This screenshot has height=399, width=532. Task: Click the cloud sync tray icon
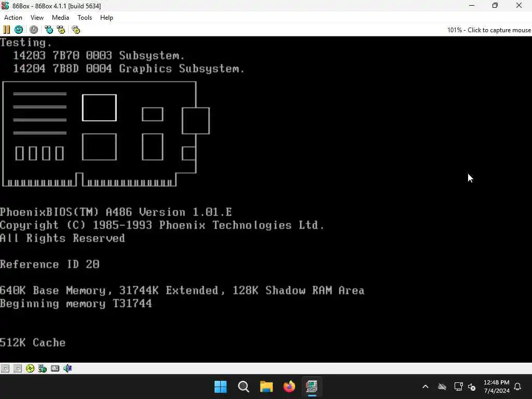[442, 387]
